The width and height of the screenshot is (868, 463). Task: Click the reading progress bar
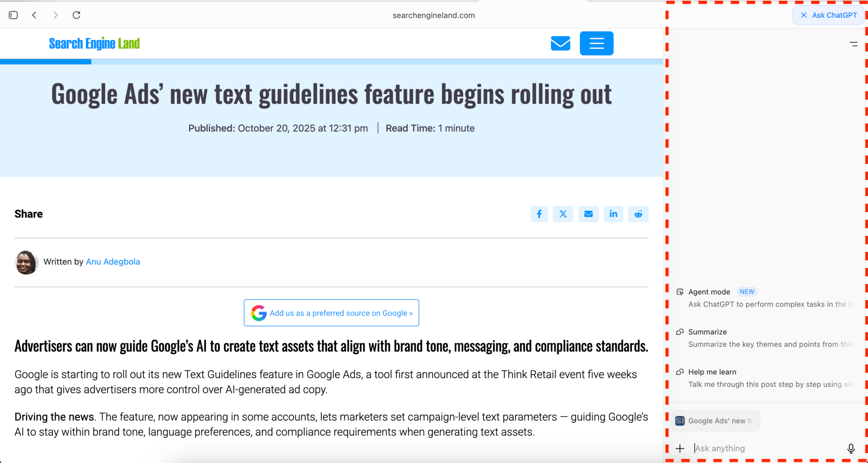tap(331, 62)
